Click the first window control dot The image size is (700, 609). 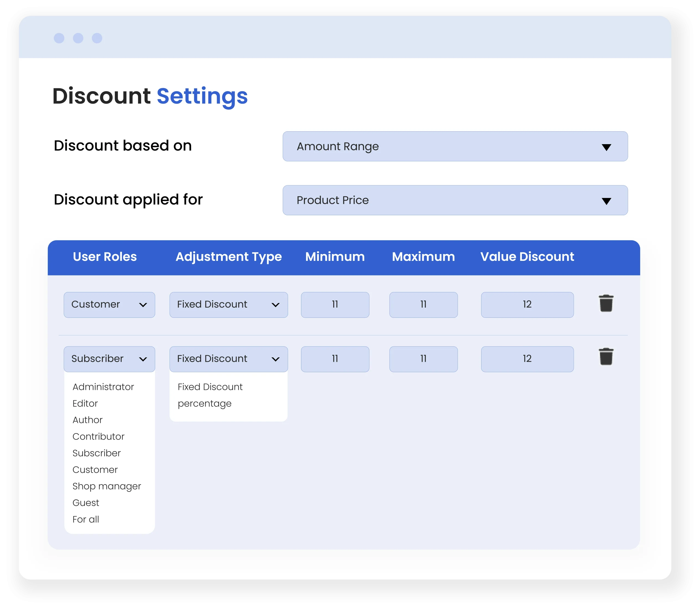(x=59, y=38)
